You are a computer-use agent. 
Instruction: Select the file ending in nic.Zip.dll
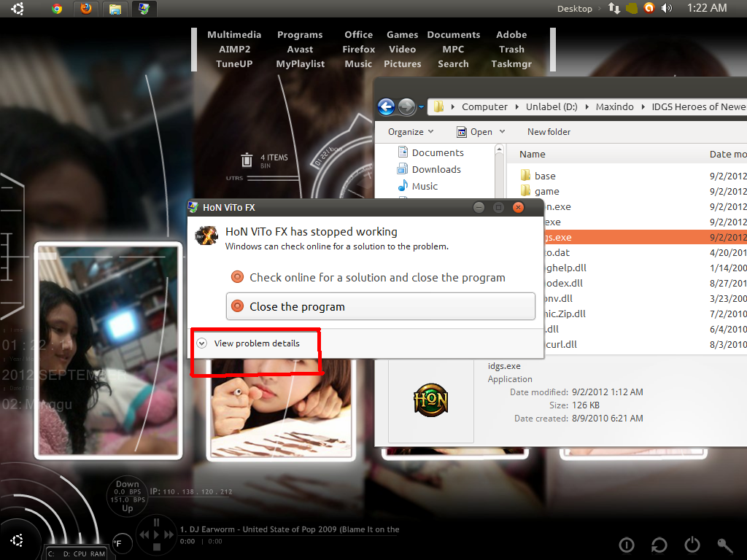click(565, 314)
